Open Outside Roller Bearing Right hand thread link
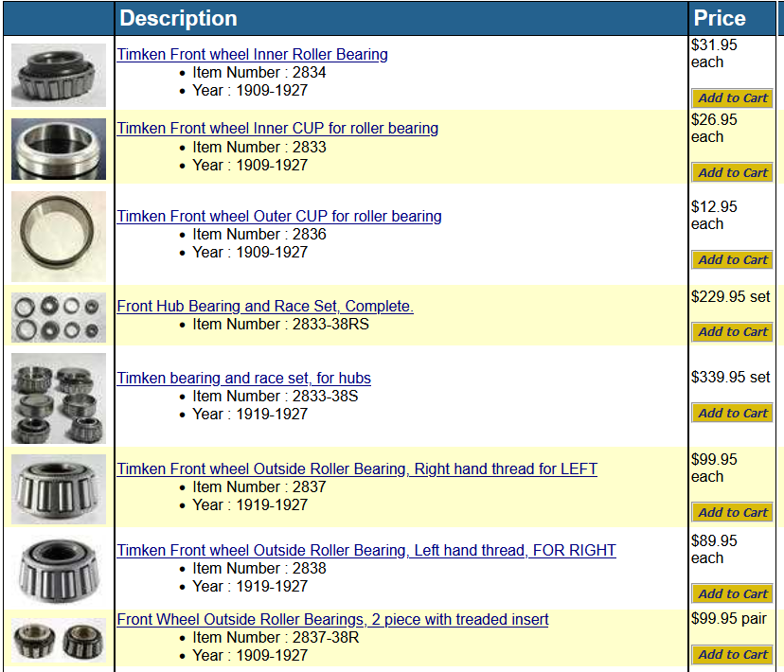This screenshot has height=672, width=784. [x=357, y=469]
